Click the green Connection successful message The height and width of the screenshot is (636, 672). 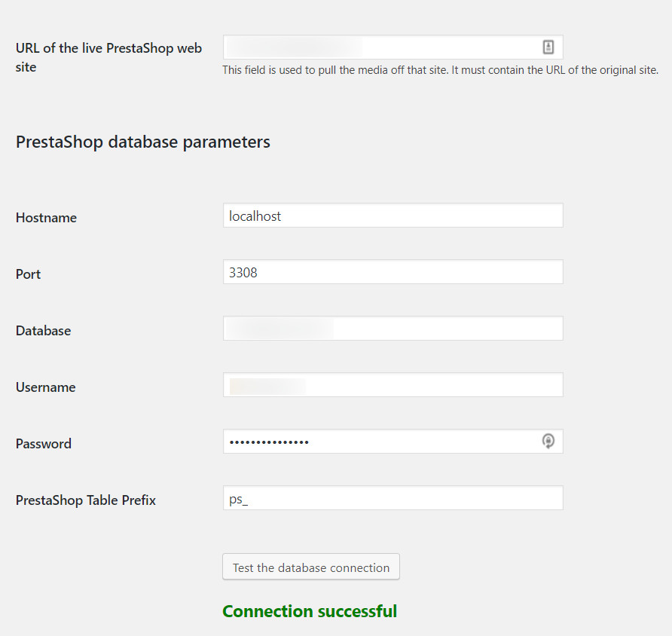[x=310, y=611]
